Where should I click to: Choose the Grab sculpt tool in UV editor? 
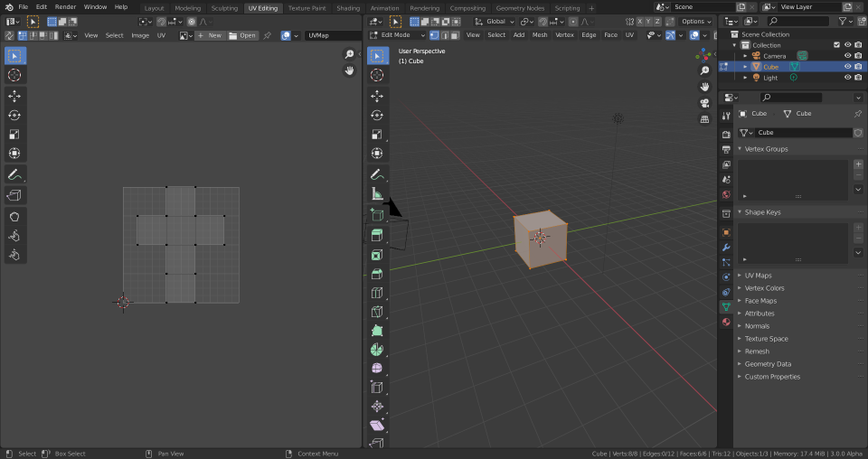(x=14, y=216)
